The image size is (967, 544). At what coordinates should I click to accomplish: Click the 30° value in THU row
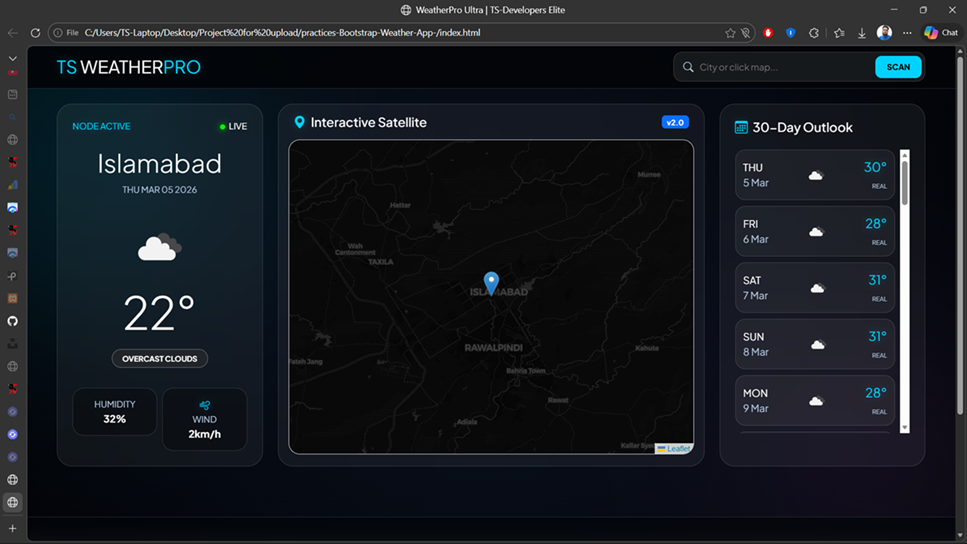(875, 167)
